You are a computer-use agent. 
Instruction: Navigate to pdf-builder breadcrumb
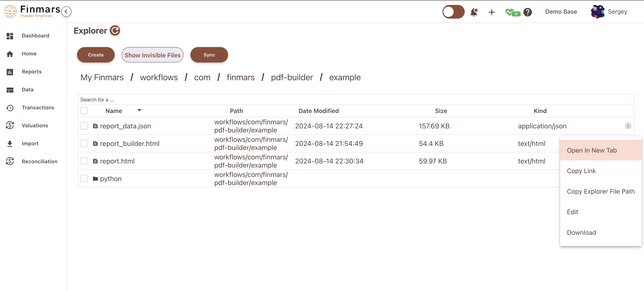tap(292, 77)
